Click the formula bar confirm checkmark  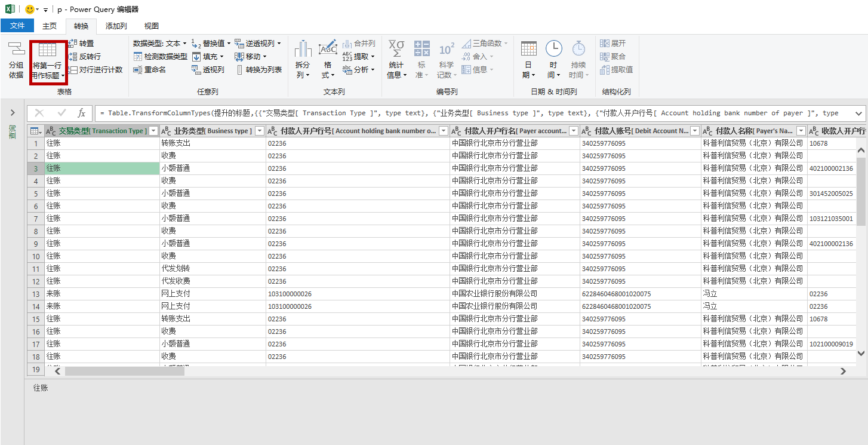61,113
